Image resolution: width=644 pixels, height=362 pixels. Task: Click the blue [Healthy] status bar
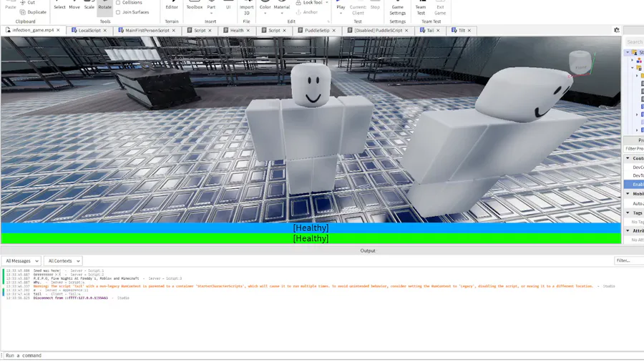(x=311, y=228)
